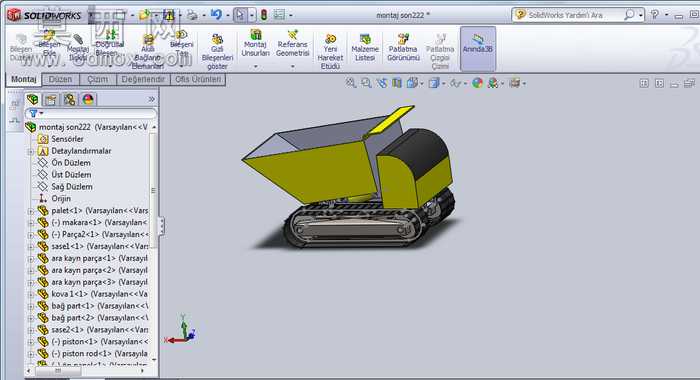Screen dimensions: 700x380
Task: Toggle the Select cursor tool
Action: [240, 15]
